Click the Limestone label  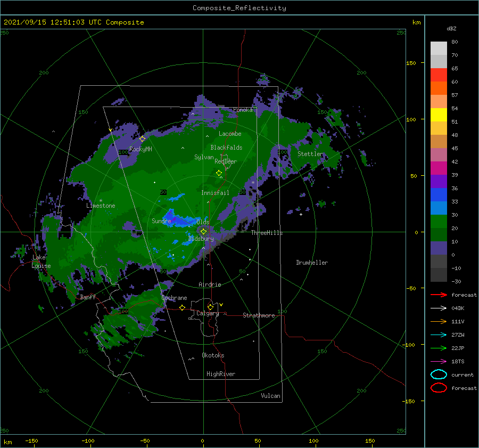pos(101,206)
